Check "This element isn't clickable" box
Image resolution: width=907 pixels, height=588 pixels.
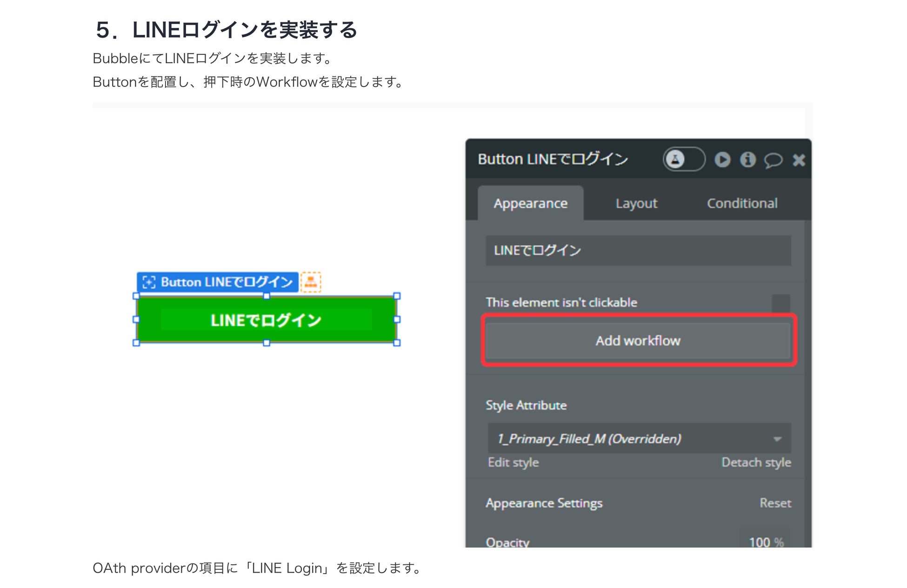[781, 303]
